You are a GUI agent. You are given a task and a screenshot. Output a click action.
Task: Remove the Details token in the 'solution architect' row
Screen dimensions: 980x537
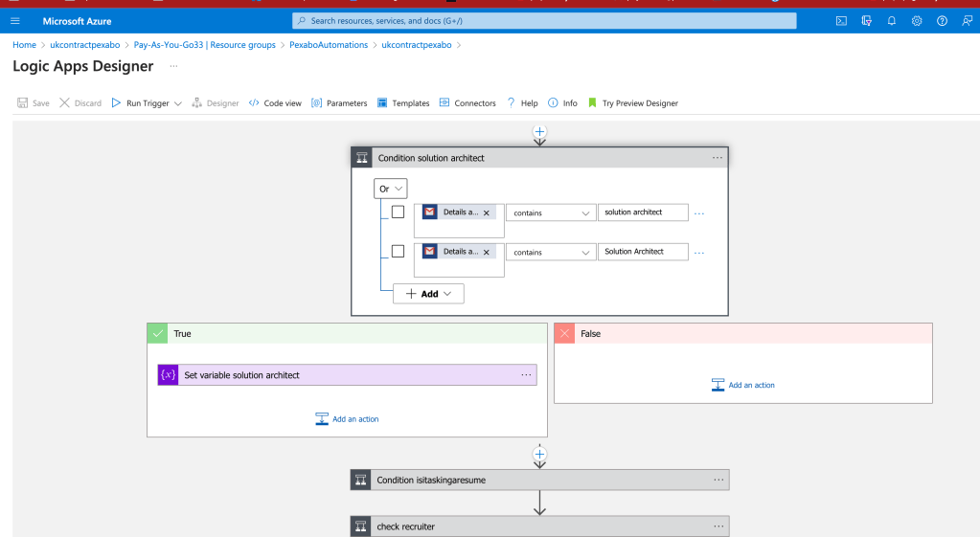(x=487, y=213)
